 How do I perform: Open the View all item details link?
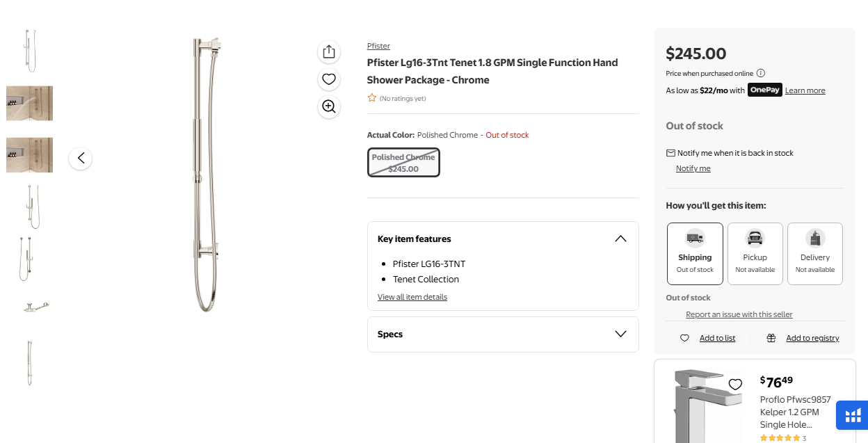pyautogui.click(x=412, y=297)
